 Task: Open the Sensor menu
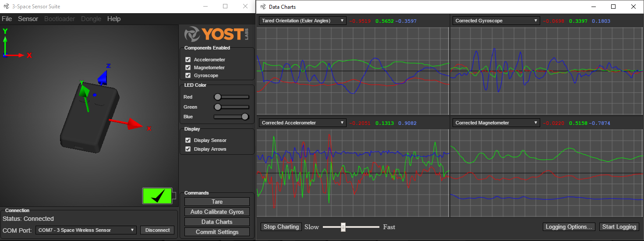point(28,19)
